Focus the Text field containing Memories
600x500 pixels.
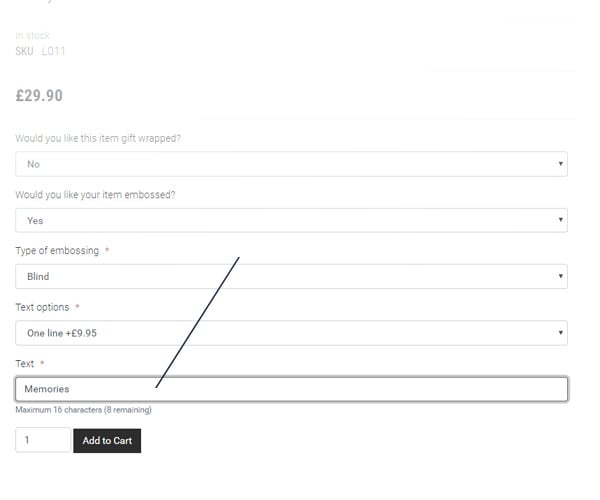coord(291,389)
